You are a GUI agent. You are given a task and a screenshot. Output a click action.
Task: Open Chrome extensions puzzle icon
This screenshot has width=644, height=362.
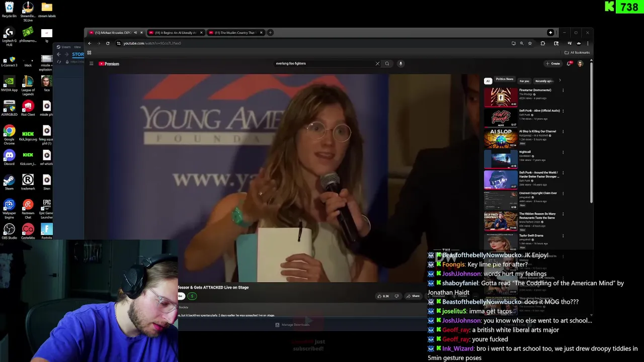[x=543, y=43]
